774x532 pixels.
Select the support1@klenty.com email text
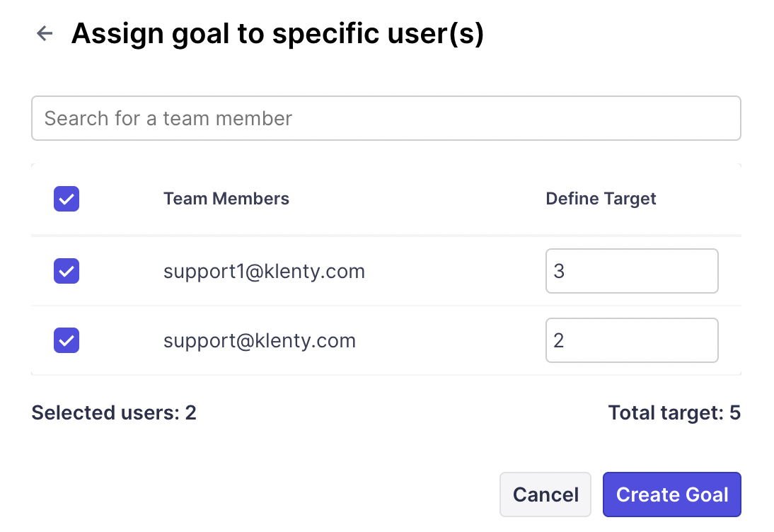click(264, 271)
